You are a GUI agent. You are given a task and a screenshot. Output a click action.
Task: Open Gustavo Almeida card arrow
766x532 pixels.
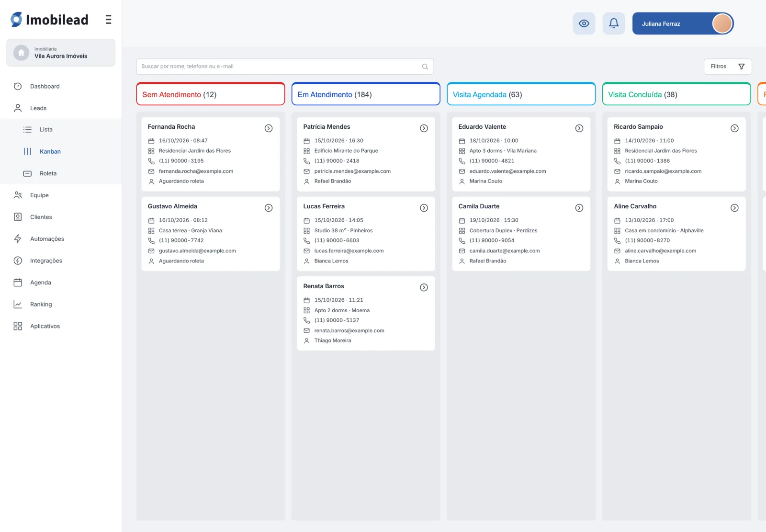269,208
